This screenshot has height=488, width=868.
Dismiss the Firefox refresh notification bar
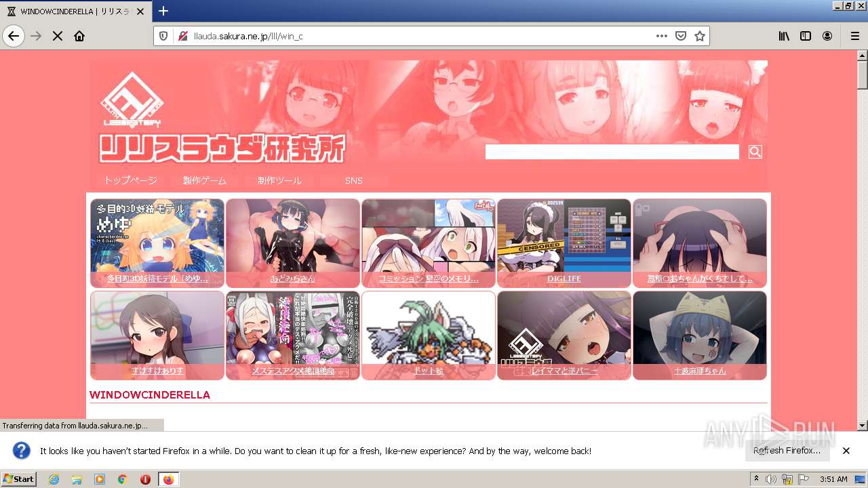point(846,451)
